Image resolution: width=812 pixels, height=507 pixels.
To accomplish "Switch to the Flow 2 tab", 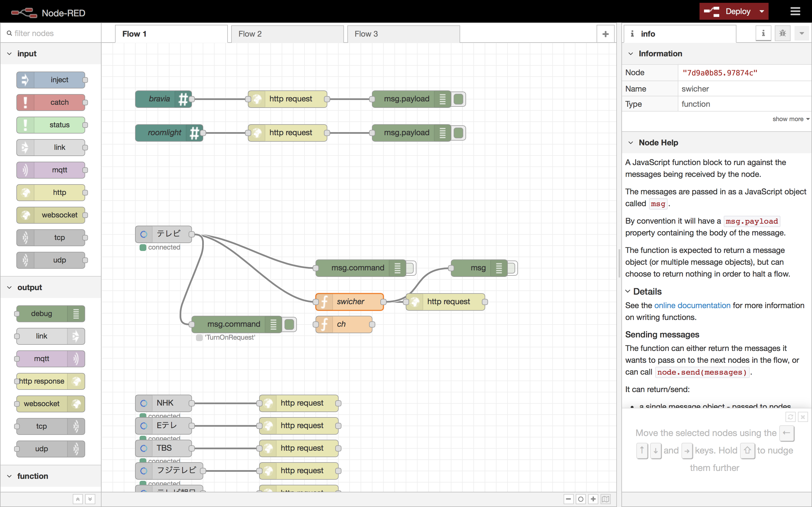I will (x=250, y=34).
